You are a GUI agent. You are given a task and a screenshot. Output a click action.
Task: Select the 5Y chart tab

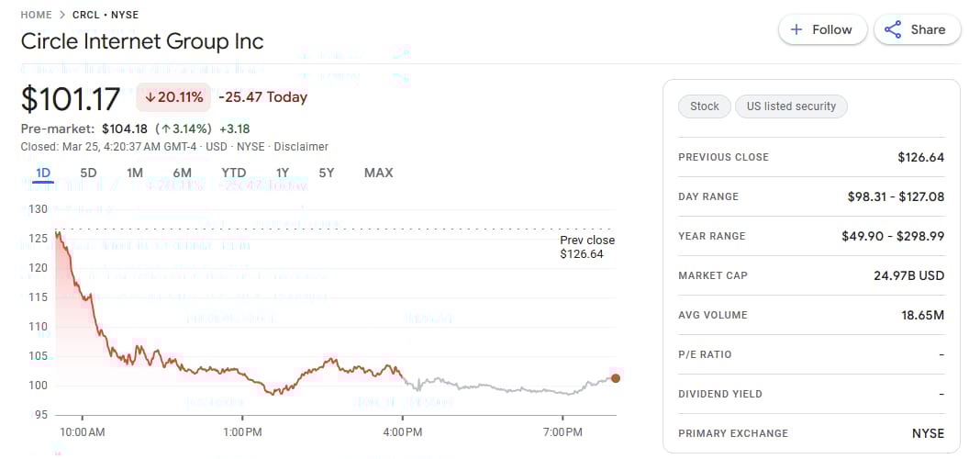(x=327, y=173)
